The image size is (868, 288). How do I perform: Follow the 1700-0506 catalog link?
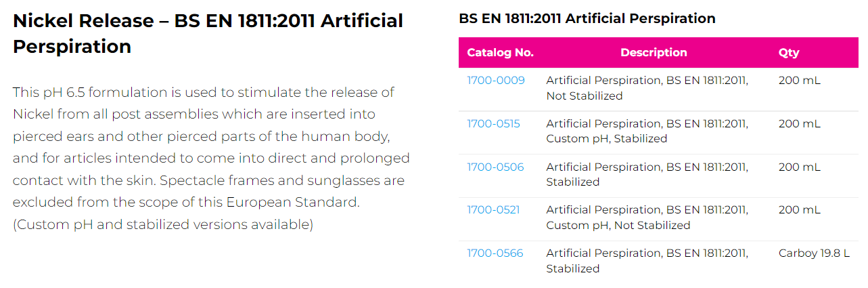(495, 167)
